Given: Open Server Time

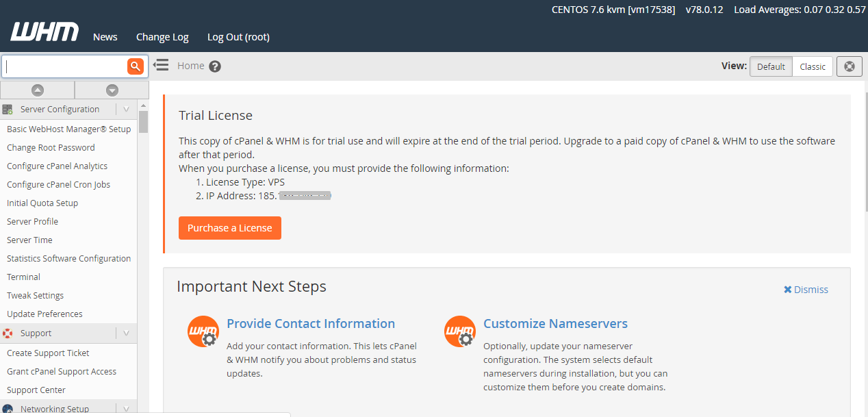Looking at the screenshot, I should pos(29,240).
